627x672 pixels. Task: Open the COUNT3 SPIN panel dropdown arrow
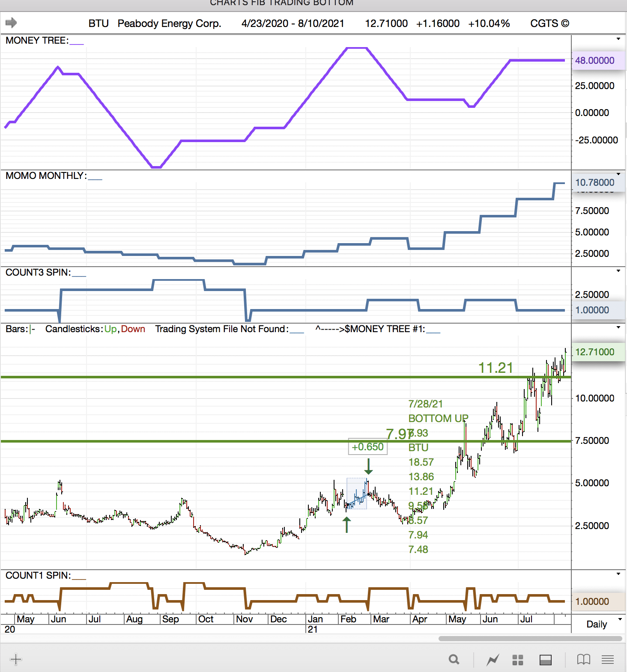618,271
